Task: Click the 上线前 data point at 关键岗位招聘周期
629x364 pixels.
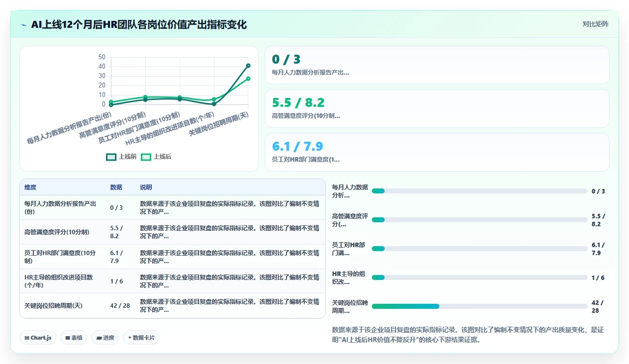Action: pos(248,66)
